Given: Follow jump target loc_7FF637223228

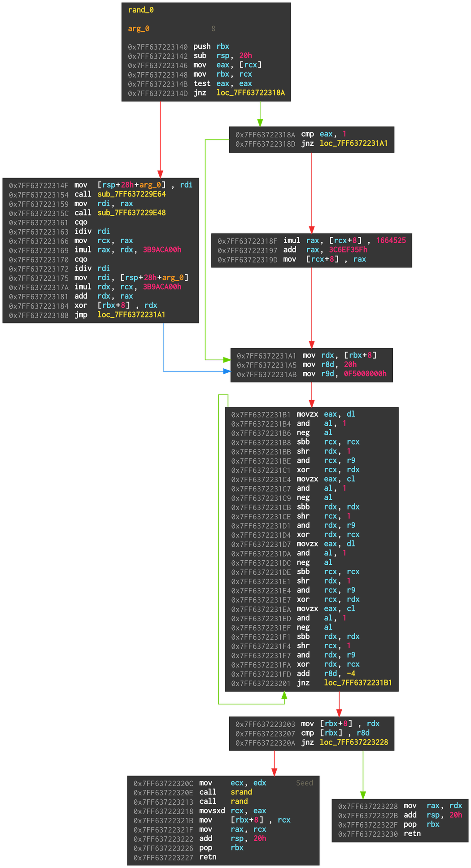Looking at the screenshot, I should (x=353, y=742).
